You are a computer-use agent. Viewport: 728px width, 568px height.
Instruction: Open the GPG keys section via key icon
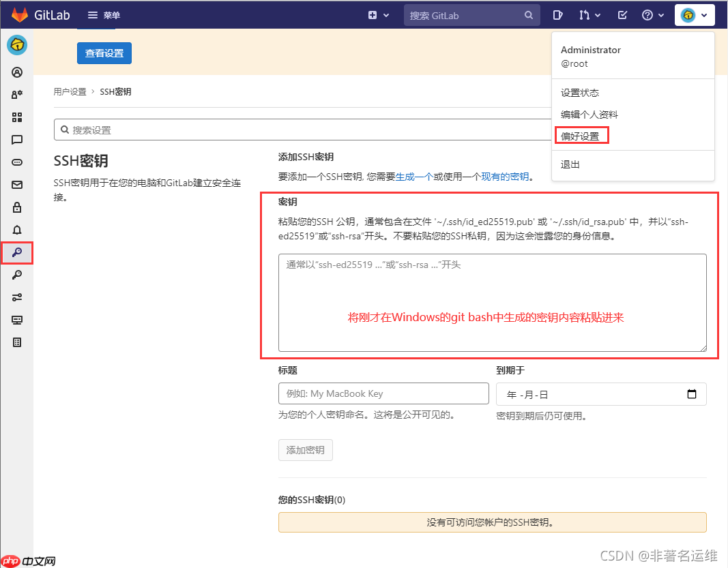(17, 275)
